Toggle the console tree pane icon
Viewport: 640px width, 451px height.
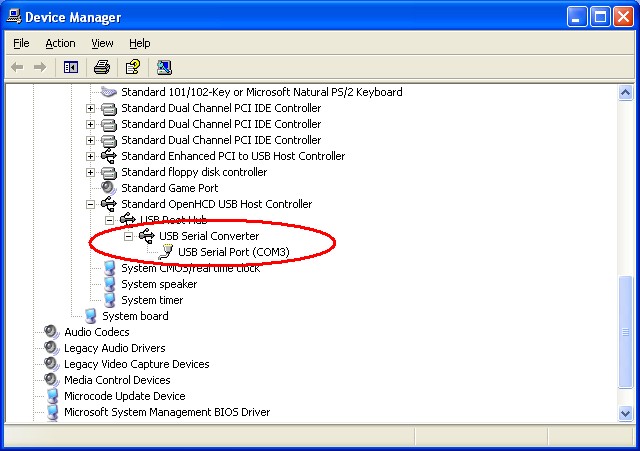pyautogui.click(x=71, y=67)
